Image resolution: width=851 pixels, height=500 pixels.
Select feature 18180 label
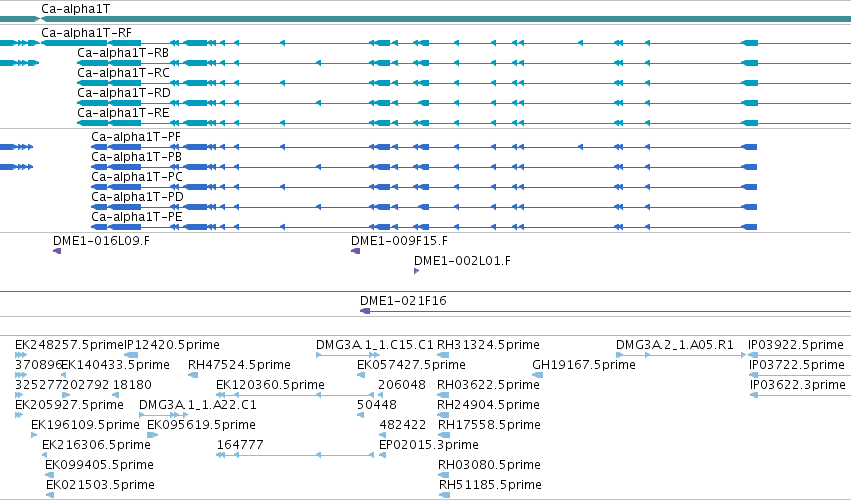click(x=132, y=385)
